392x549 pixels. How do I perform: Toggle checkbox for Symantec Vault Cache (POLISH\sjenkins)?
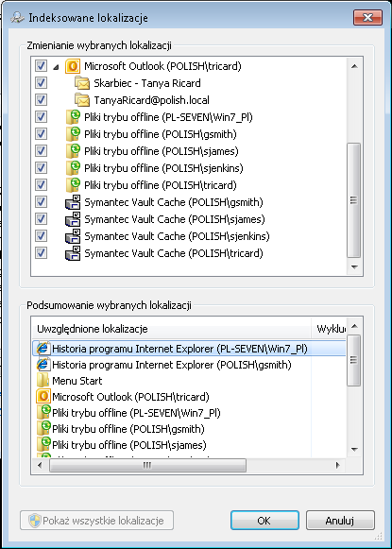click(41, 236)
